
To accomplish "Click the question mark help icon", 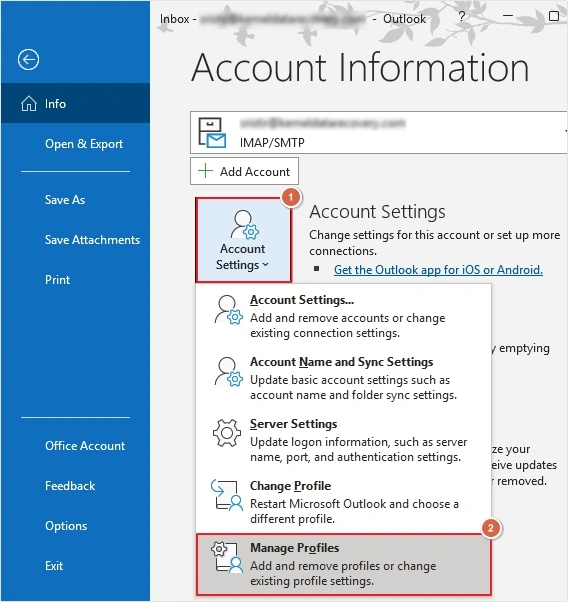I will coord(462,17).
